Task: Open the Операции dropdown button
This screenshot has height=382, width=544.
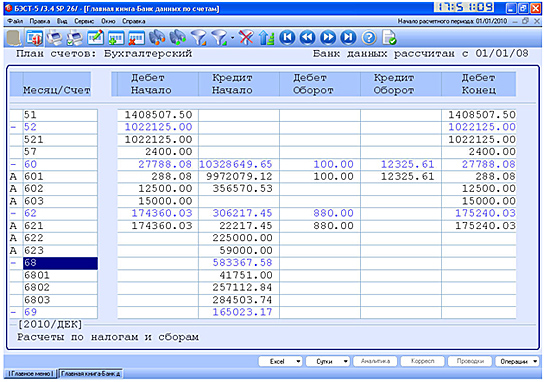Action: (x=517, y=362)
